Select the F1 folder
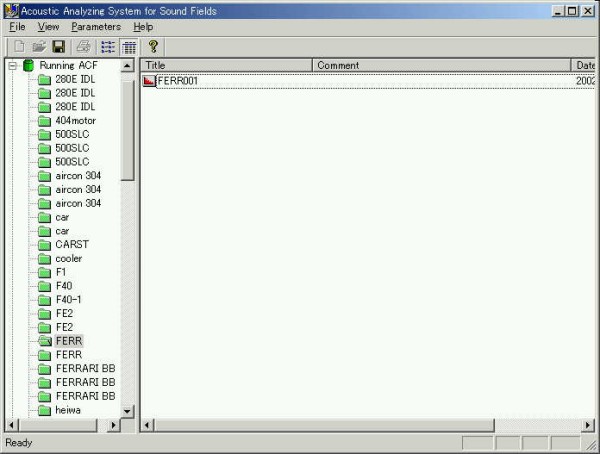 61,272
